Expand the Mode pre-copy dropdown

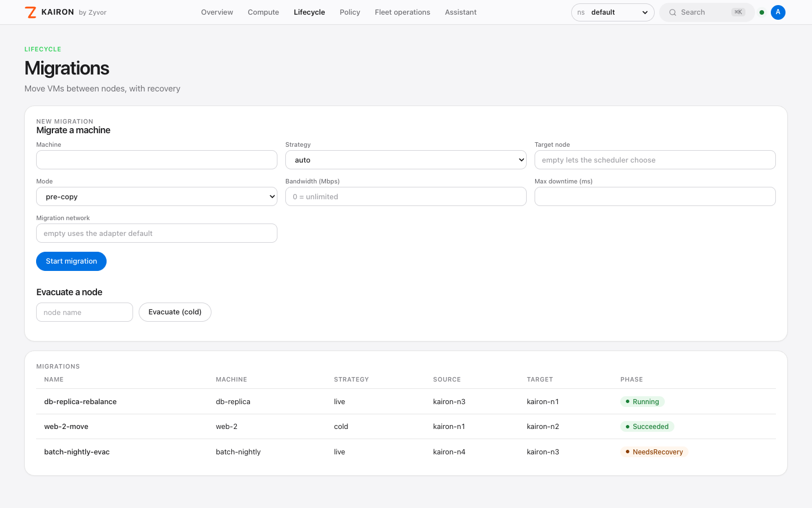click(157, 196)
